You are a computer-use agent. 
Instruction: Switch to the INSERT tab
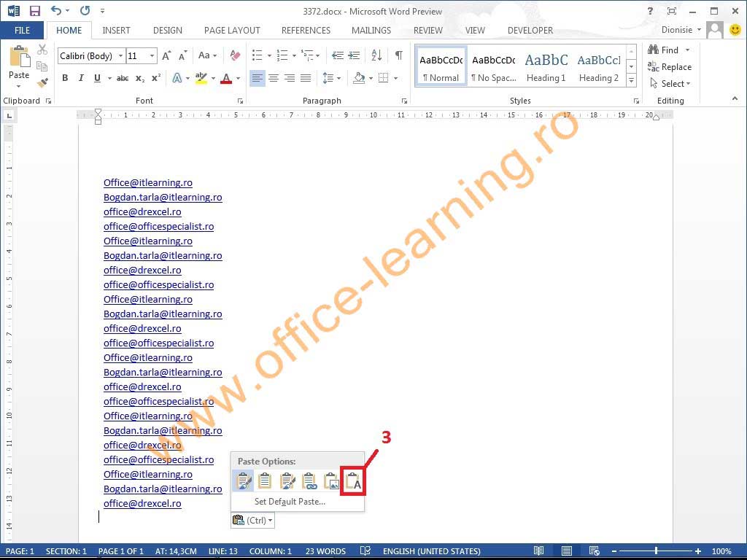(x=116, y=31)
